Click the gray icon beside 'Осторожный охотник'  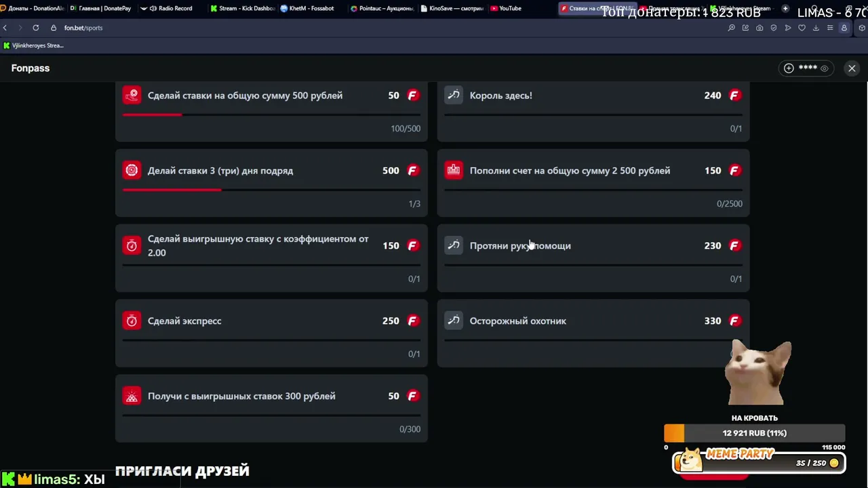454,321
